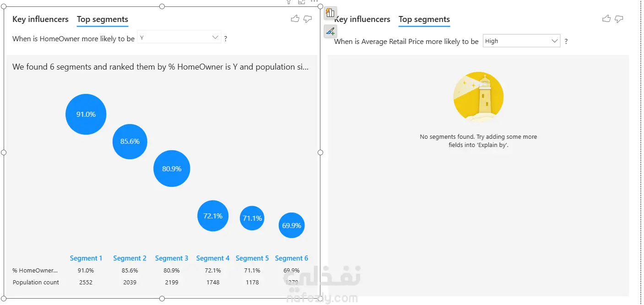Click thumbs down on Average Retail Price visual
This screenshot has width=644, height=305.
pos(619,19)
